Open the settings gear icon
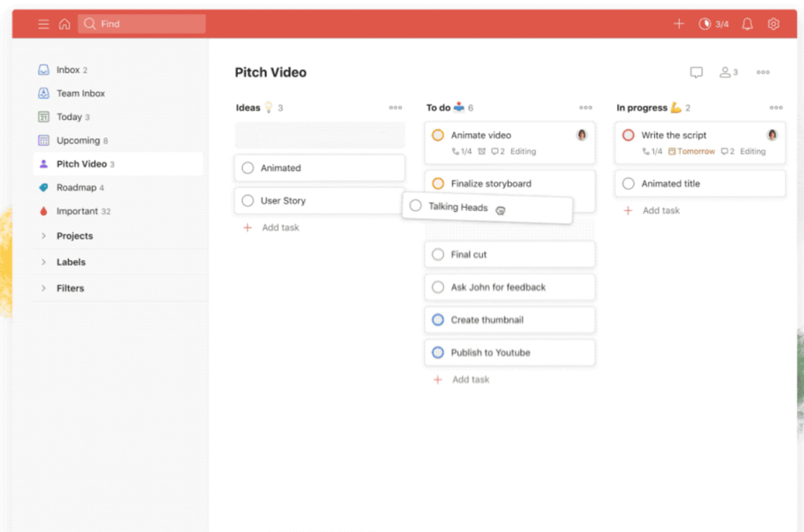The image size is (804, 532). point(773,24)
